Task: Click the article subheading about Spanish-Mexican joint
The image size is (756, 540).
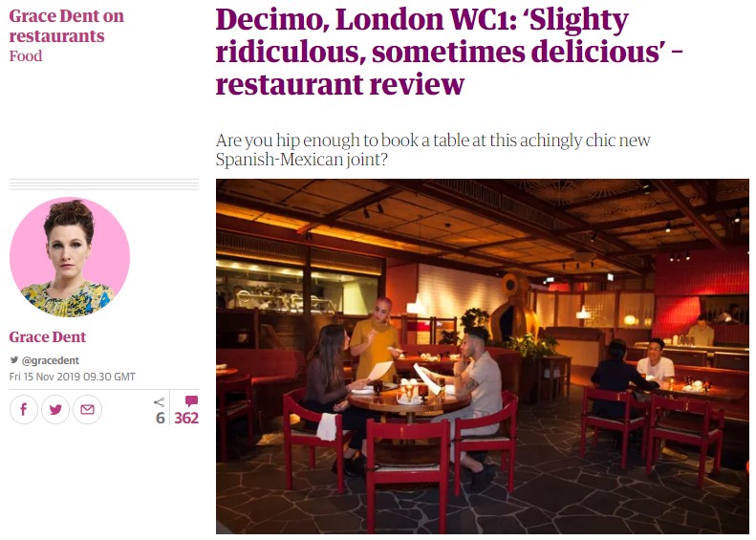Action: (433, 149)
